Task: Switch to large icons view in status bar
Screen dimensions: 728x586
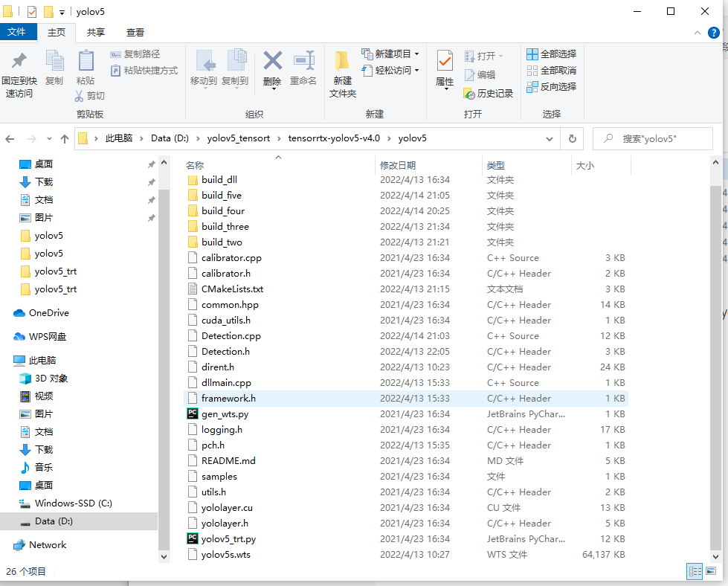Action: pyautogui.click(x=711, y=571)
